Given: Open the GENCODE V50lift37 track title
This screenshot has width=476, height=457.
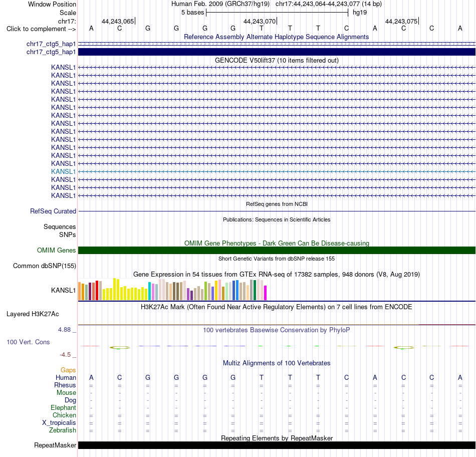Looking at the screenshot, I should pyautogui.click(x=277, y=60).
